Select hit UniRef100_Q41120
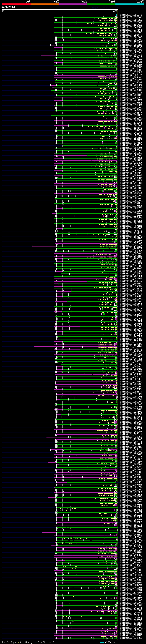This screenshot has width=146, height=644. [131, 100]
